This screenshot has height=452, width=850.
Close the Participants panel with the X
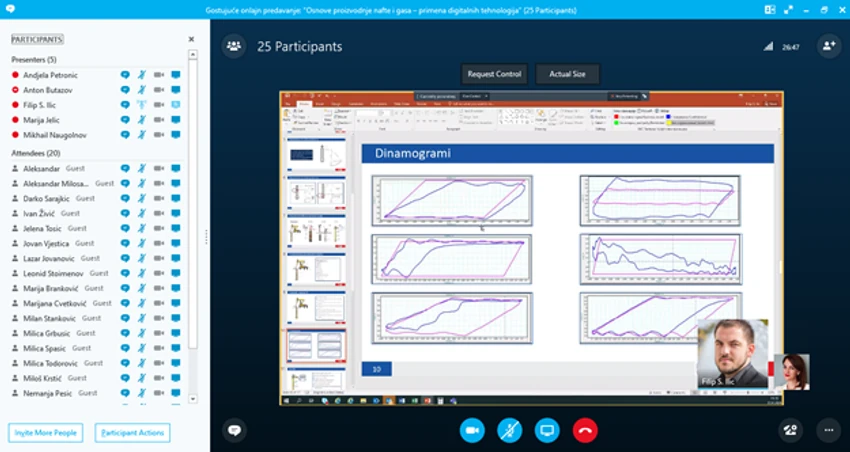191,39
